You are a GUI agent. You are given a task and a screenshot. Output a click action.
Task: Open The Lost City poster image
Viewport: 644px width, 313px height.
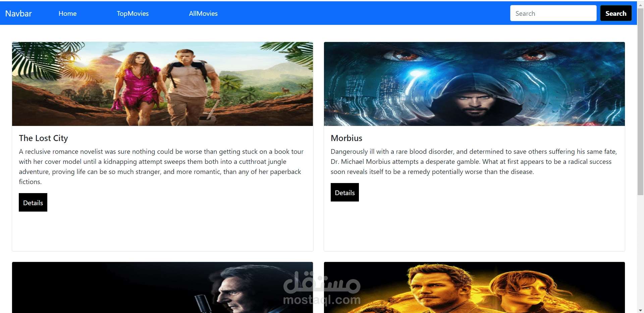[x=162, y=84]
